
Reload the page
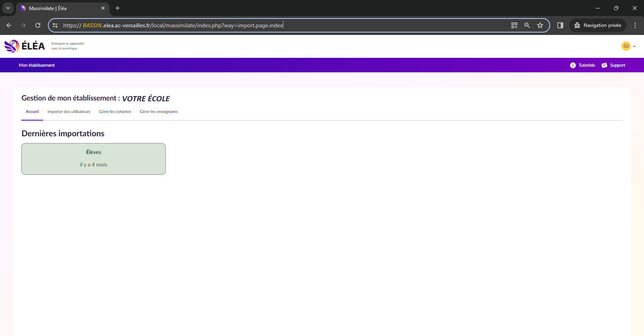tap(38, 25)
